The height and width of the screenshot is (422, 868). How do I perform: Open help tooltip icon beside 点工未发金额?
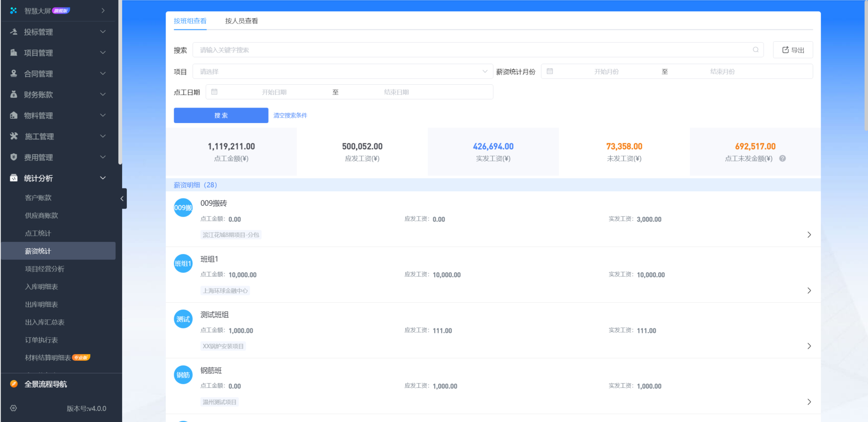point(782,158)
